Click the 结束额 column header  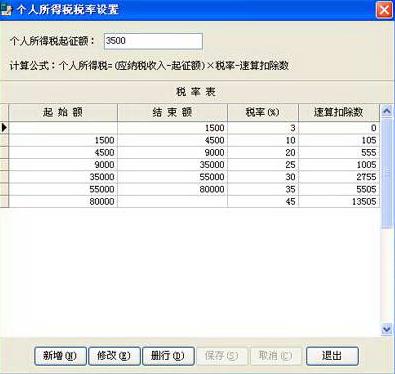pos(173,112)
